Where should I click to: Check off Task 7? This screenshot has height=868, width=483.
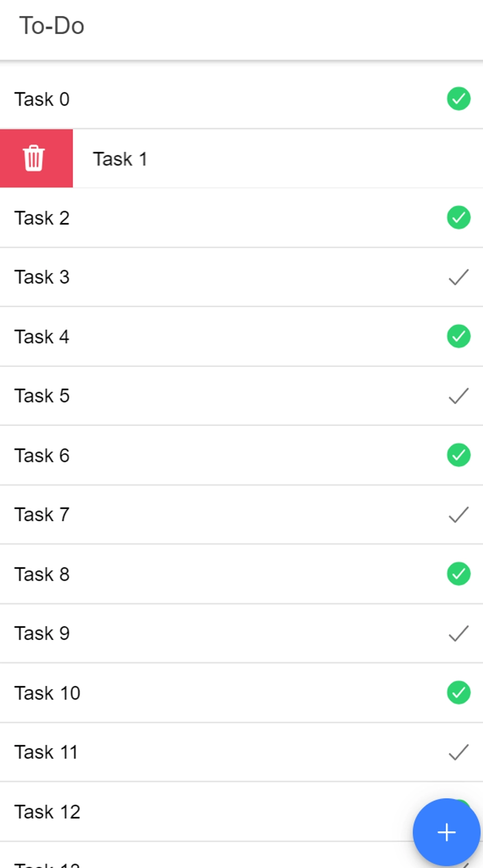(x=458, y=515)
